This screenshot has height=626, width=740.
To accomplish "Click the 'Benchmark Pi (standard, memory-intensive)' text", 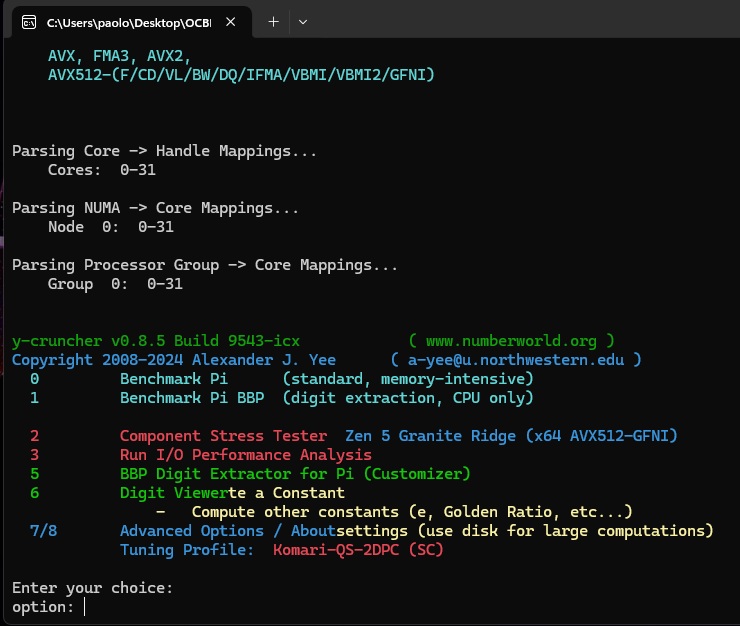I will 326,379.
